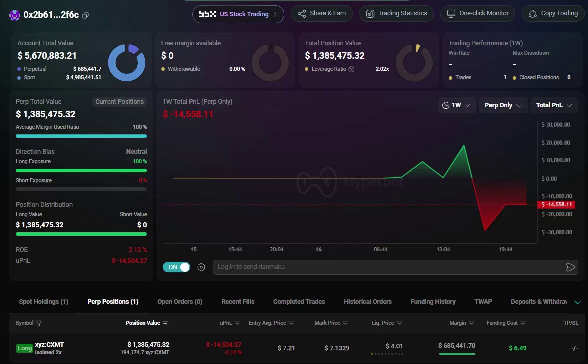Screen dimensions: 588x364
Task: Select the Perp Positions tab
Action: (x=113, y=302)
